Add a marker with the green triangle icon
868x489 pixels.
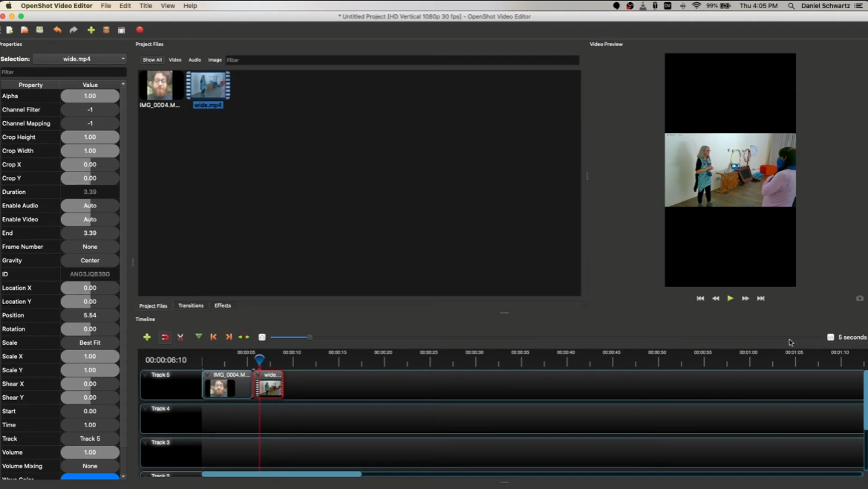[199, 337]
